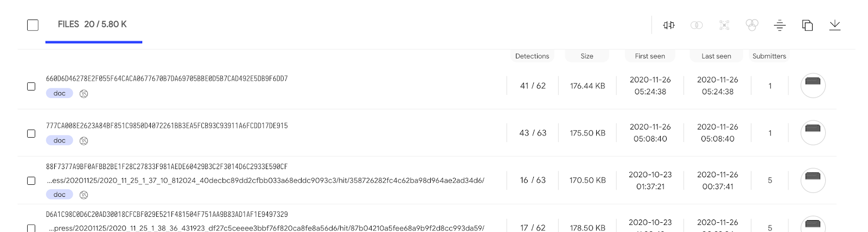Select the checkbox for hash 777CA008E262
The height and width of the screenshot is (232, 868).
coord(31,133)
